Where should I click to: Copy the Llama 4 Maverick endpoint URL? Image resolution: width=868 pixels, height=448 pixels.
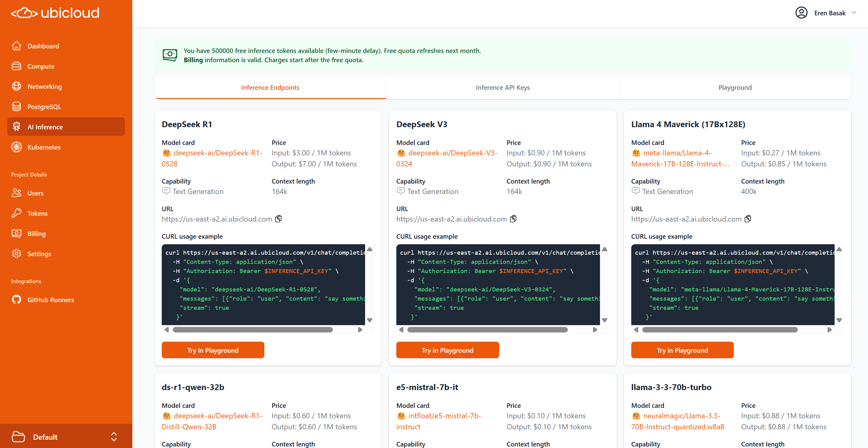748,219
